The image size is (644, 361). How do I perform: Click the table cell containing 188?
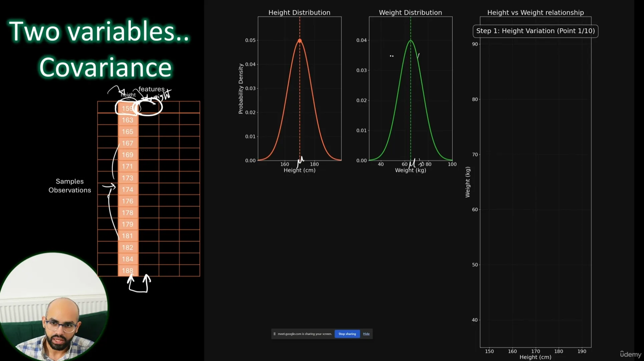pyautogui.click(x=128, y=271)
